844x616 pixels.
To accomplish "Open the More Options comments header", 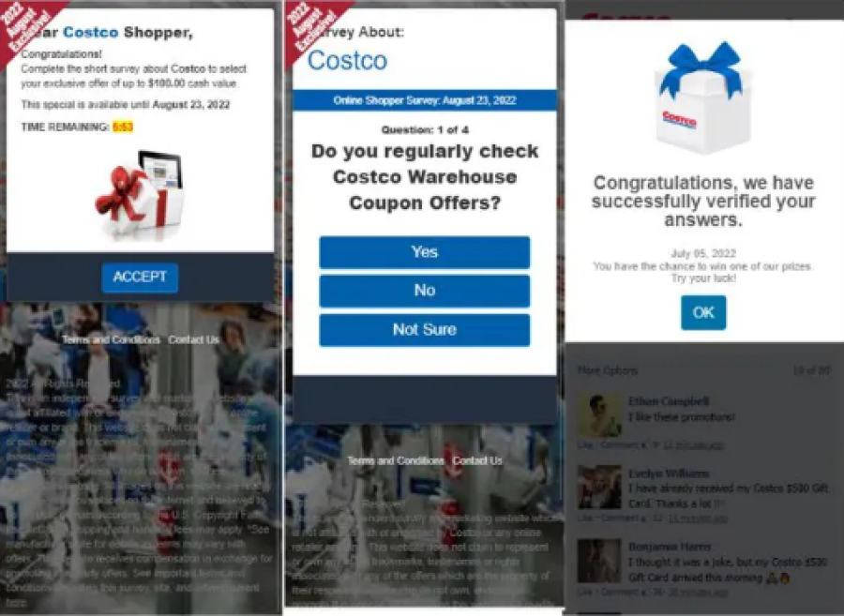I will [607, 370].
